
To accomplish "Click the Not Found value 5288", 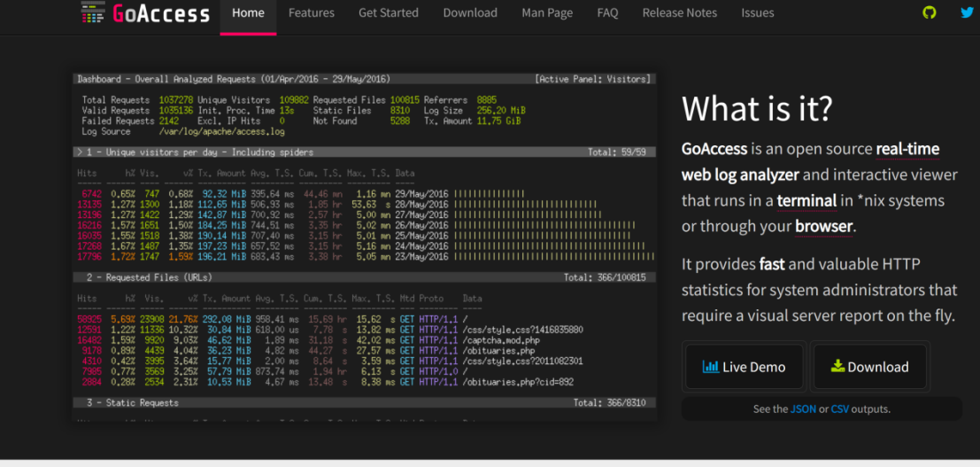I will click(400, 121).
